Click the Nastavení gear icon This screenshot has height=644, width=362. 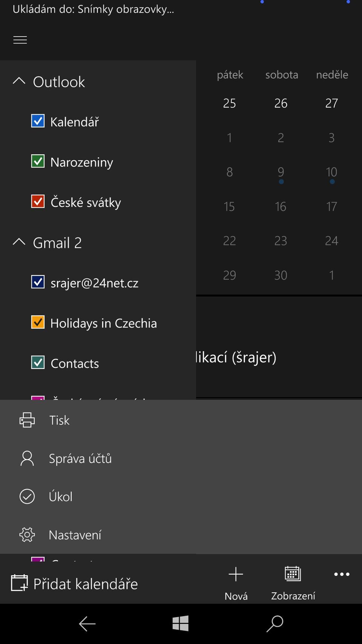(26, 535)
